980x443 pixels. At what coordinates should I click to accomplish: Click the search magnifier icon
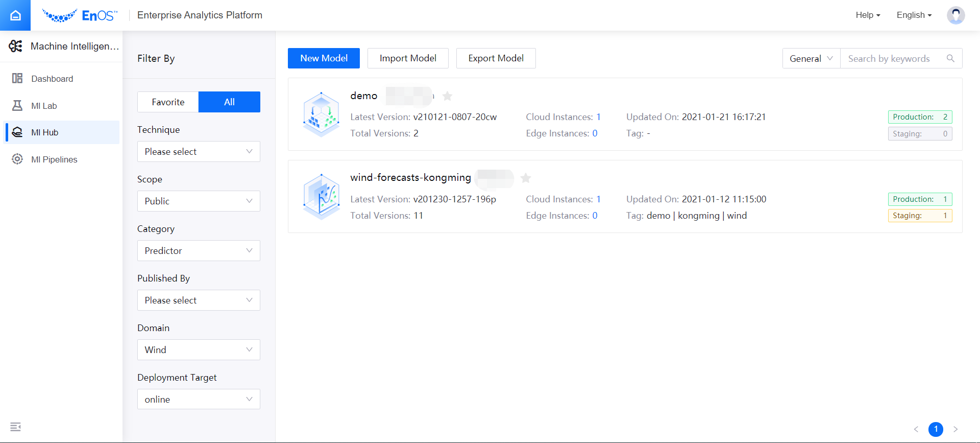pyautogui.click(x=950, y=58)
